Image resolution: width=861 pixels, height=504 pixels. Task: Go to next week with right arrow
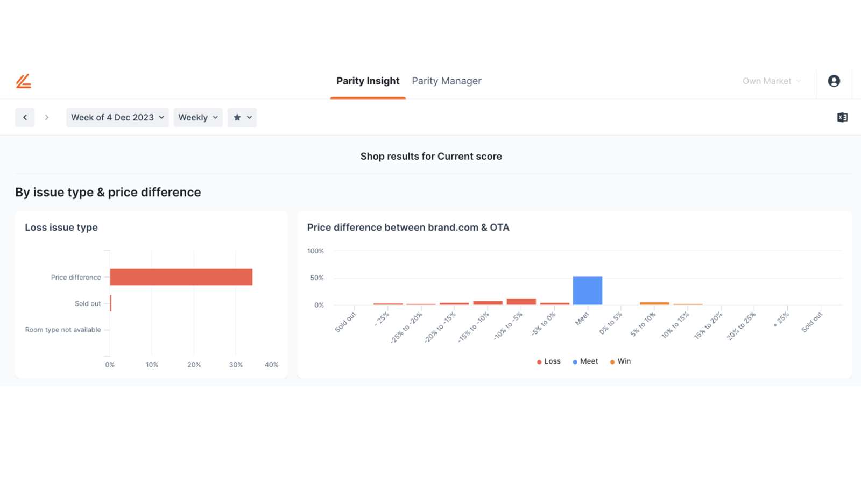[47, 117]
